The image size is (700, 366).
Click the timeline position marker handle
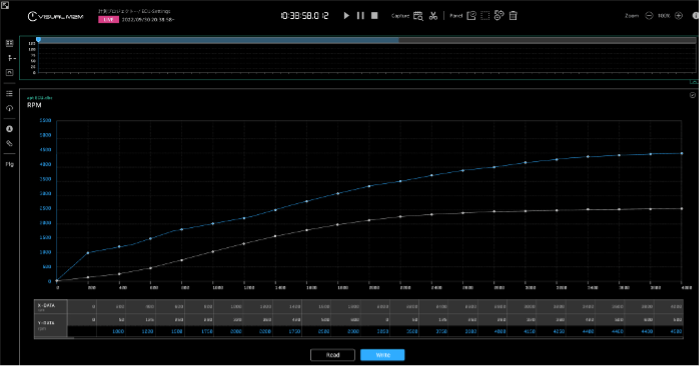(x=38, y=40)
